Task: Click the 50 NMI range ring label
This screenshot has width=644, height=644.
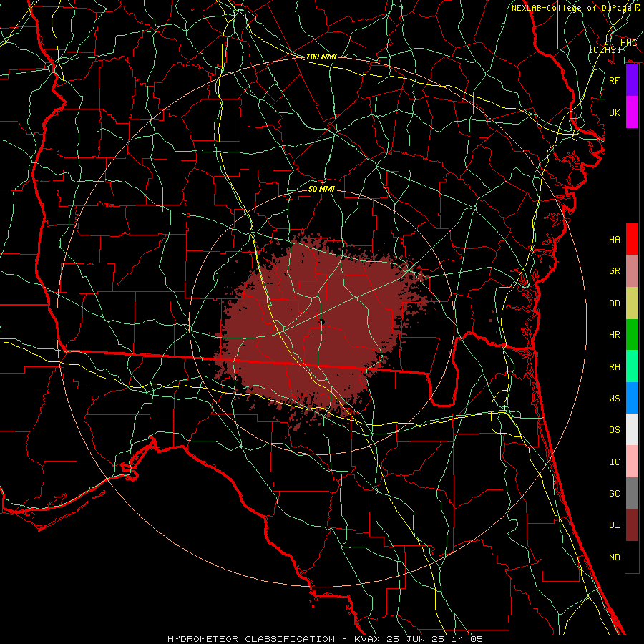Action: [x=321, y=189]
